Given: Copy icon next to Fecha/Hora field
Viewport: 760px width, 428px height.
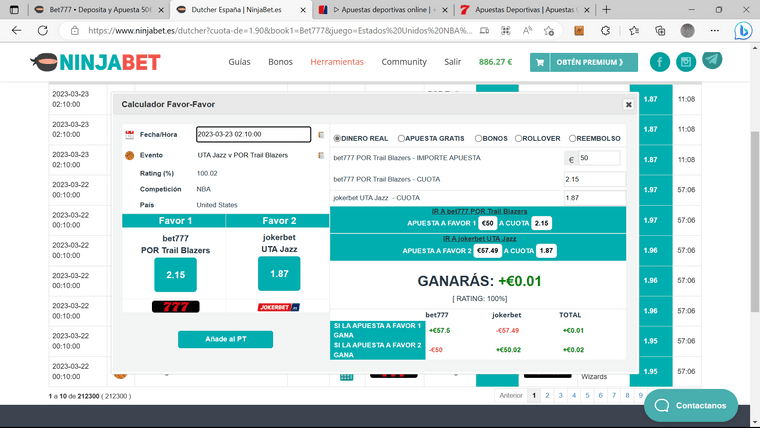Looking at the screenshot, I should tap(321, 135).
